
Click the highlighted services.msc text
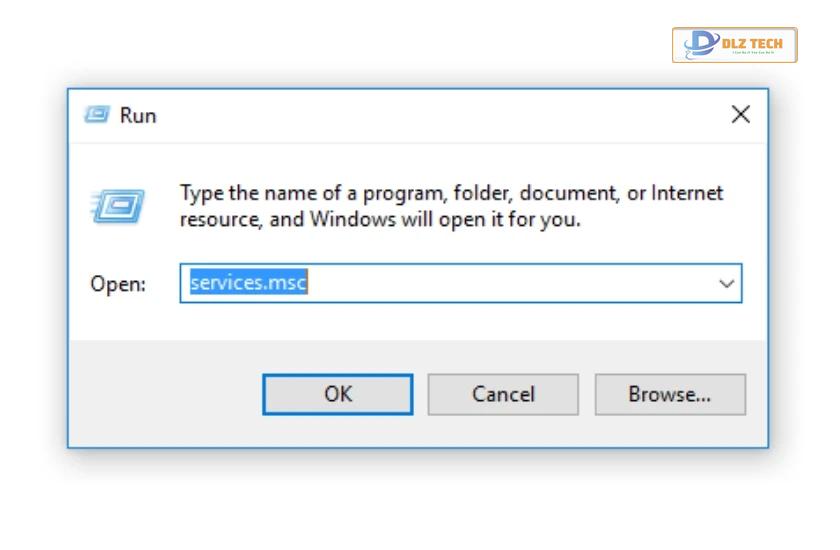tap(249, 282)
